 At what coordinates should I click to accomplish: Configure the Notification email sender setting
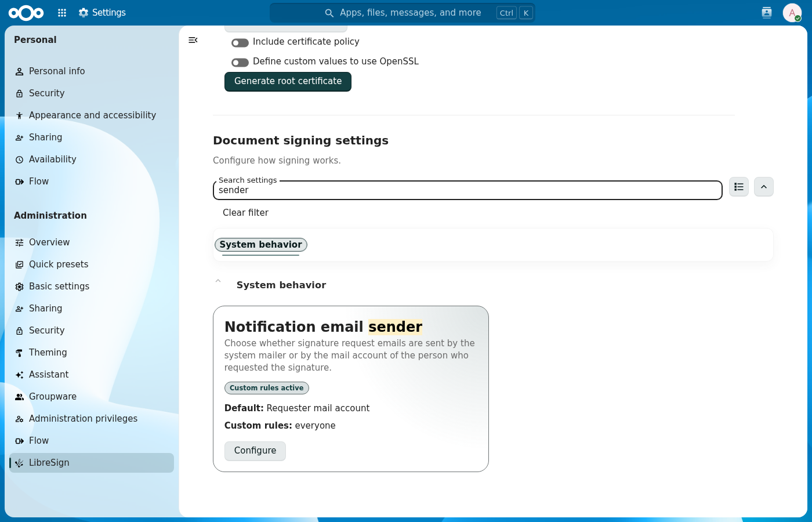[255, 451]
